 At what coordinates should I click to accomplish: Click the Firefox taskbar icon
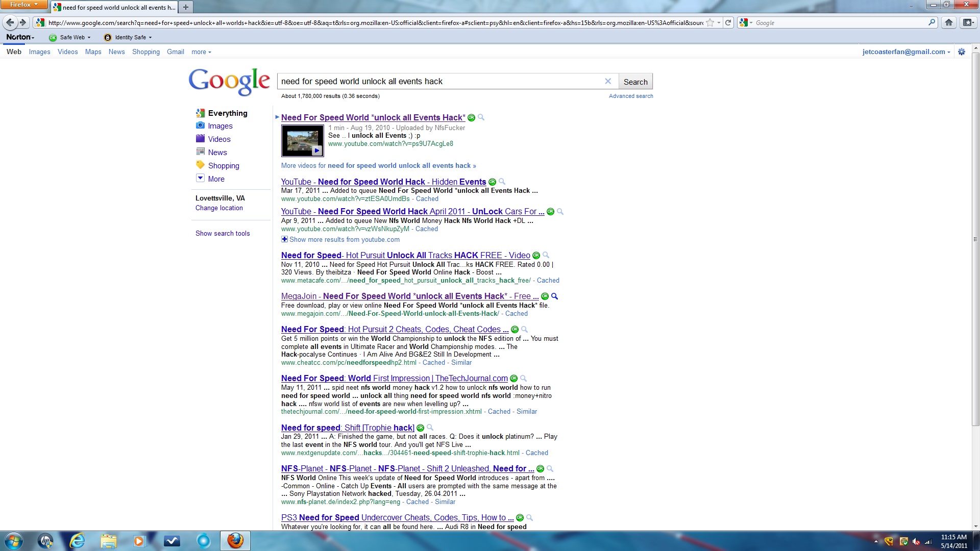(x=235, y=541)
